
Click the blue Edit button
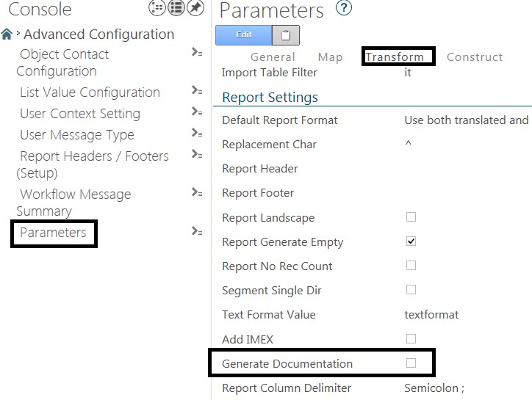[x=244, y=35]
